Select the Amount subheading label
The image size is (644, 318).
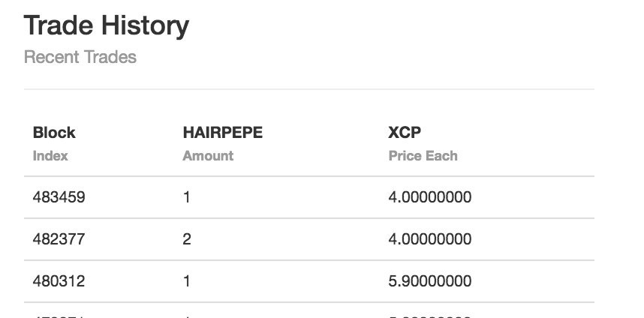click(x=208, y=156)
